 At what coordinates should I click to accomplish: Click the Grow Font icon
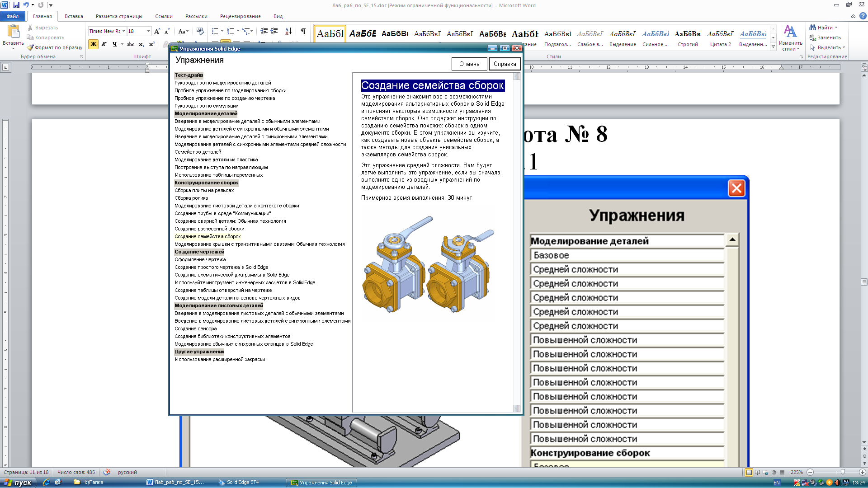point(157,31)
